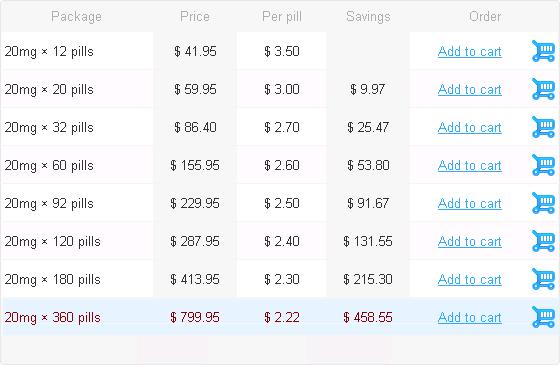Screen dimensions: 560x365
Task: Click cart icon for 92 pills package
Action: [x=543, y=203]
